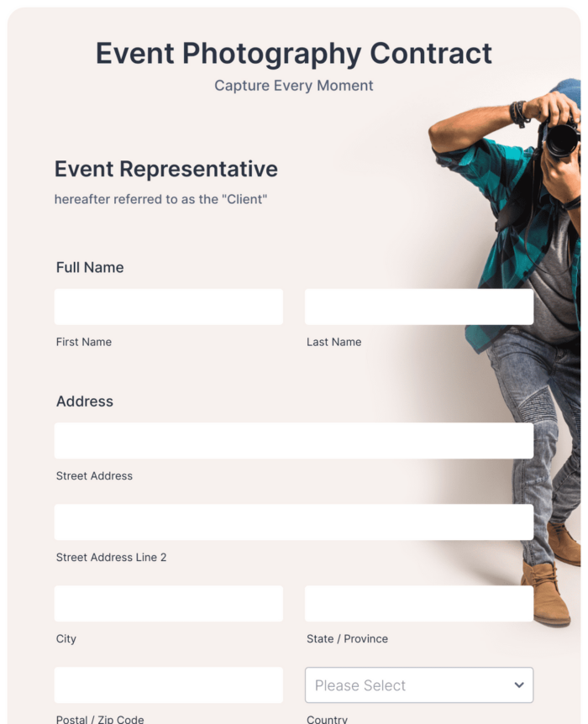
Task: Open the Country Please Select dropdown
Action: click(419, 685)
